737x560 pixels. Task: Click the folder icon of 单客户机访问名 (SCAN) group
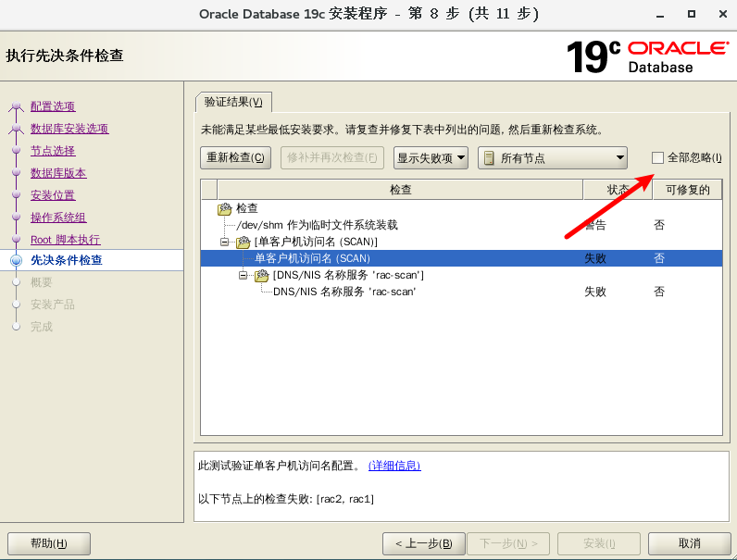243,242
